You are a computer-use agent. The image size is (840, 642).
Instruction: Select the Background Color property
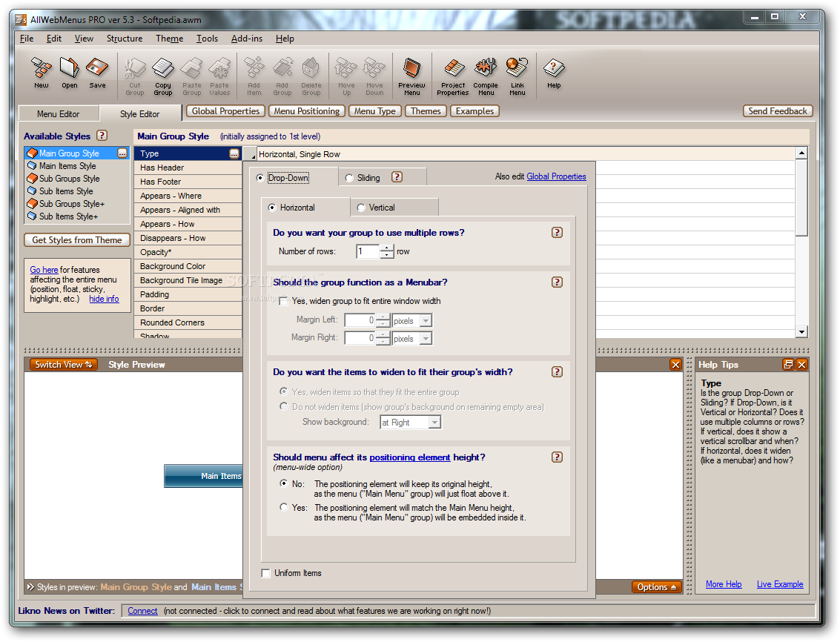[x=188, y=266]
